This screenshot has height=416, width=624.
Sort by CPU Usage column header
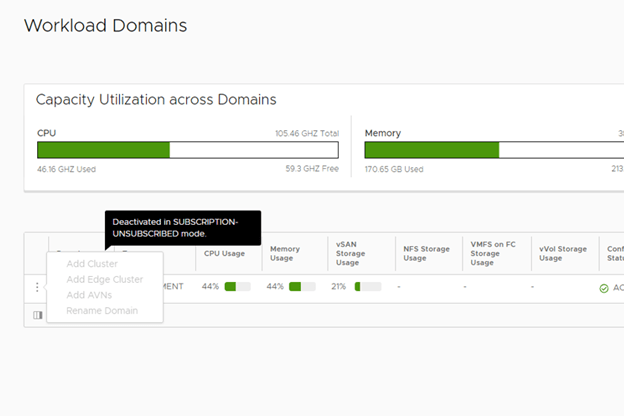225,253
